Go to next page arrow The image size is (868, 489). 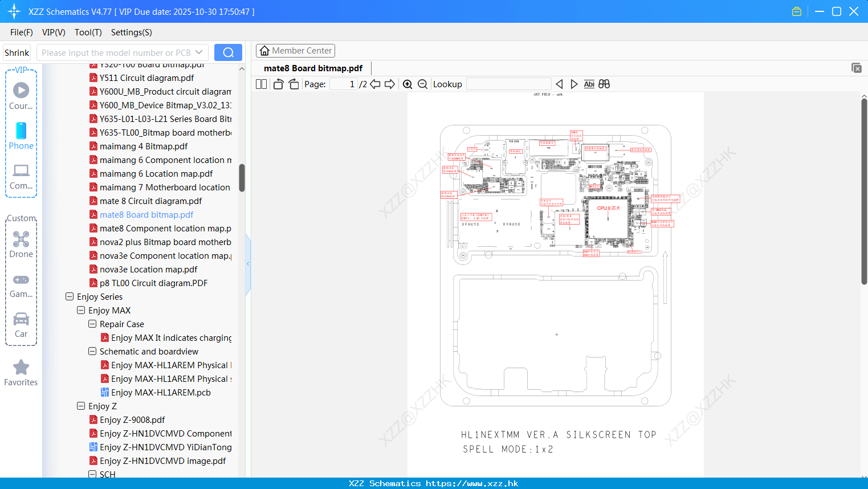coord(390,84)
